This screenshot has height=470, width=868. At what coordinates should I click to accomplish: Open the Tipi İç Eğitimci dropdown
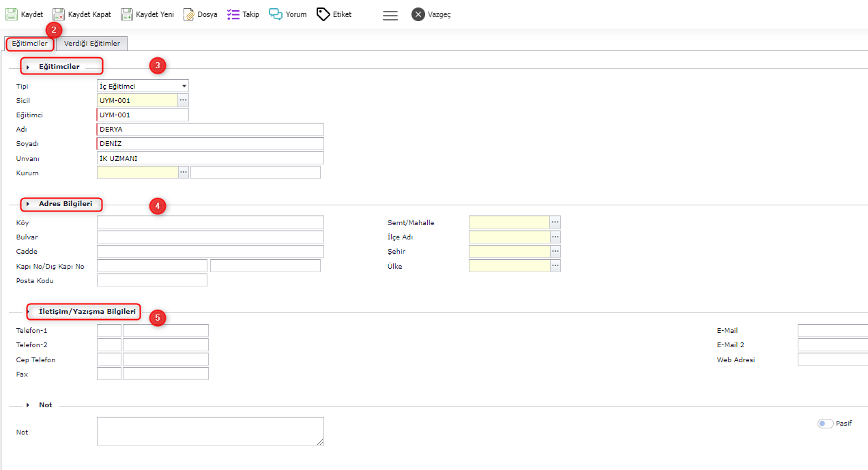tap(143, 86)
